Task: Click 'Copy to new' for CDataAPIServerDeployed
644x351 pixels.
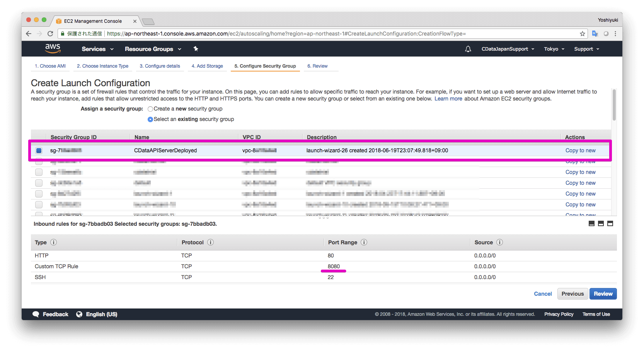Action: point(580,150)
